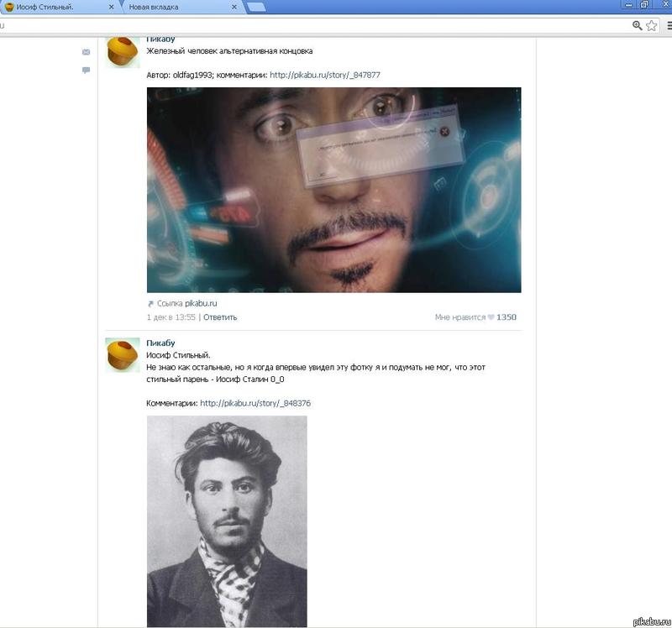Click the zoom magnifier icon in address bar
The width and height of the screenshot is (672, 628).
tap(638, 25)
